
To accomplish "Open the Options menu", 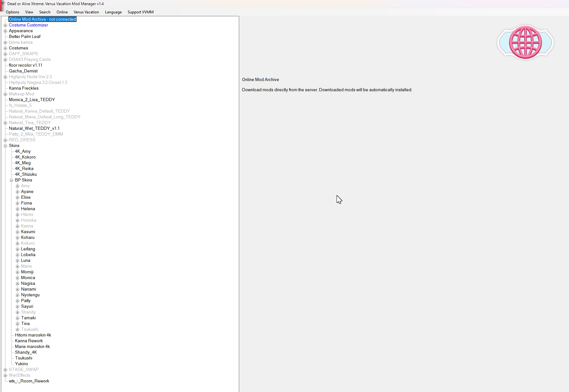I will coord(12,12).
